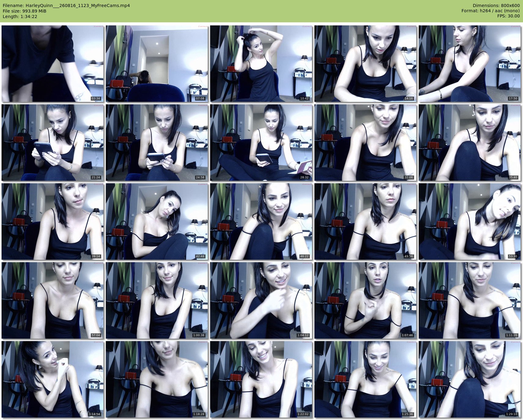
Task: Open the thumbnail marked 46:22
Action: pyautogui.click(x=261, y=221)
